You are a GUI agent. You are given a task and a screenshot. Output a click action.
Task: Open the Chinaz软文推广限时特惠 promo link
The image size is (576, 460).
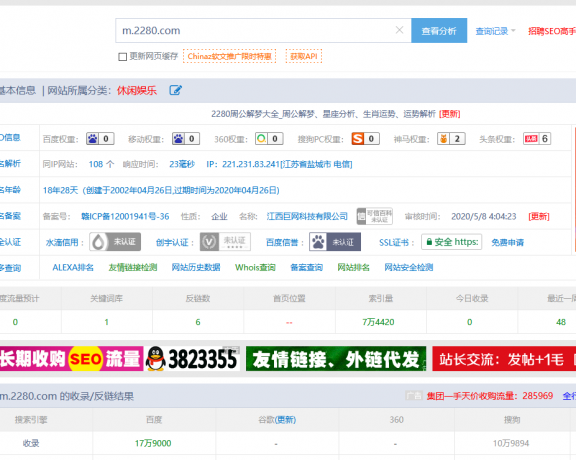coord(230,56)
